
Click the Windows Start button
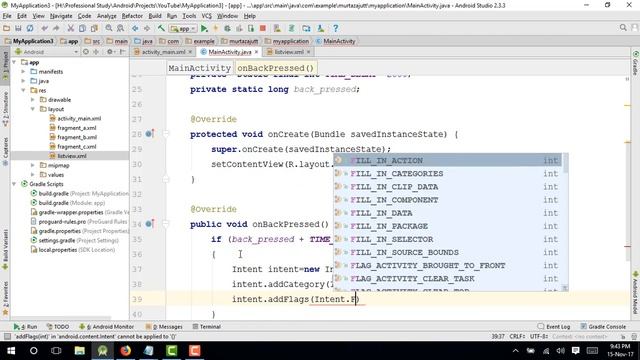point(11,351)
